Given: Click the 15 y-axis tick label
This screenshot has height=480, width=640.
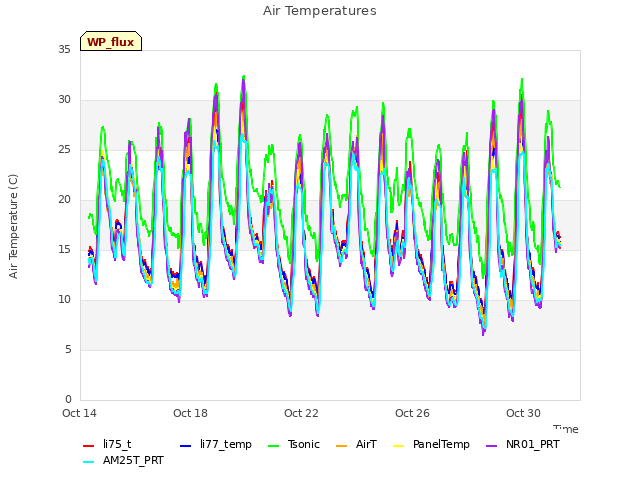Looking at the screenshot, I should pos(64,249).
